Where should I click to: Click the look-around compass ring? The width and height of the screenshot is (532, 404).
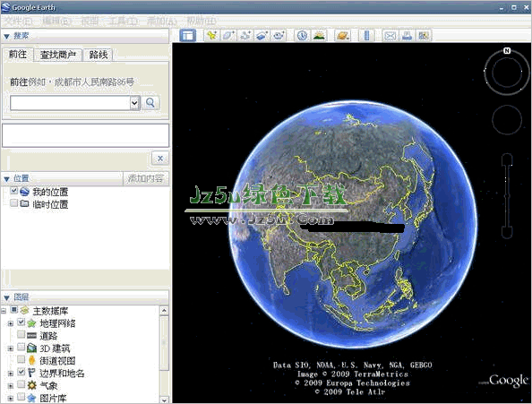(x=507, y=72)
